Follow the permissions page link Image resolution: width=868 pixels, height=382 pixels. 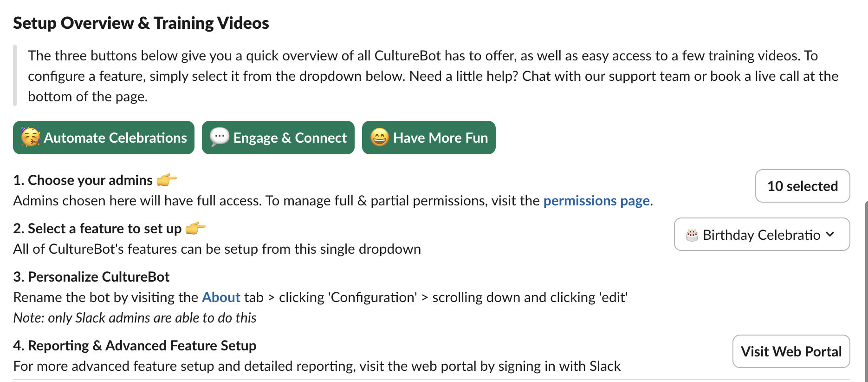coord(596,201)
